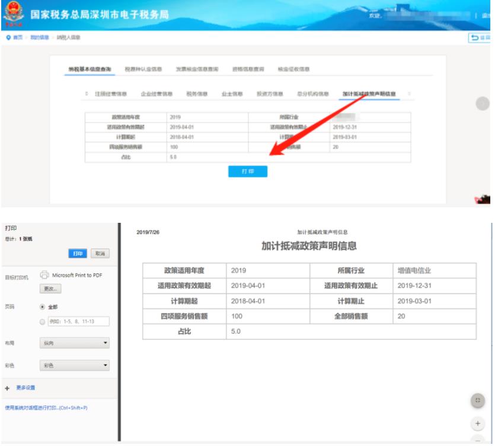Click the gray round arrow on right edge
Image resolution: width=498 pixels, height=448 pixels.
point(483,103)
